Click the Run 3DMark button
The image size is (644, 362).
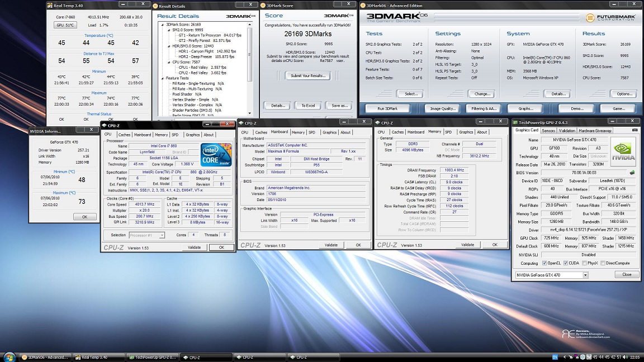[x=387, y=108]
